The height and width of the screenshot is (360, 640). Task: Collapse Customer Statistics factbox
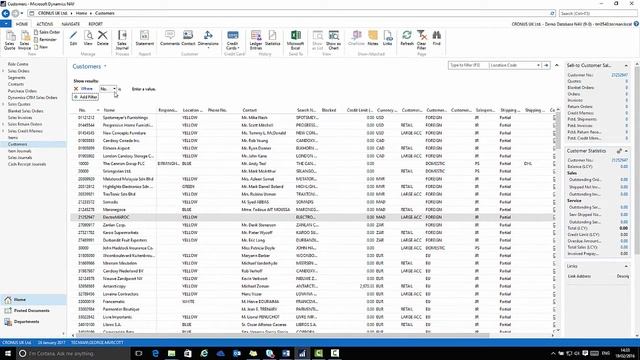[x=626, y=151]
